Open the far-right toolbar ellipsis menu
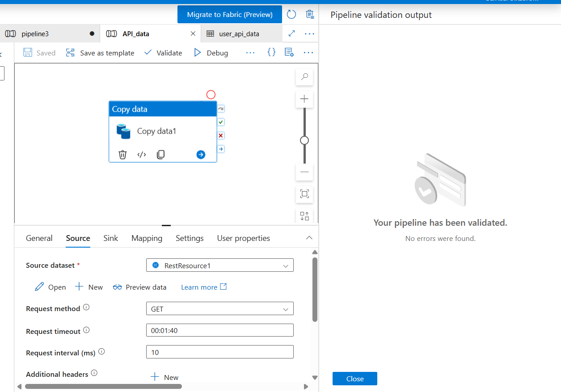Image resolution: width=561 pixels, height=392 pixels. point(308,53)
